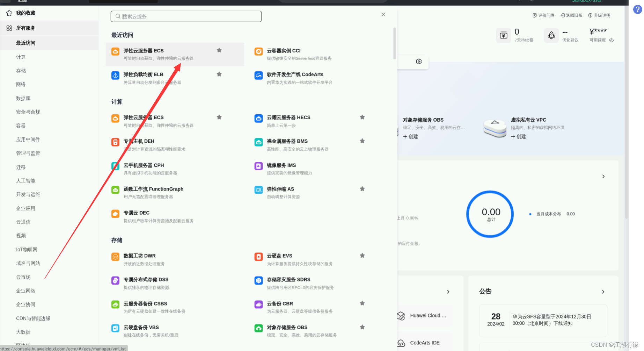The height and width of the screenshot is (351, 644).
Task: Click the 数据工坊 DWR icon
Action: click(115, 257)
